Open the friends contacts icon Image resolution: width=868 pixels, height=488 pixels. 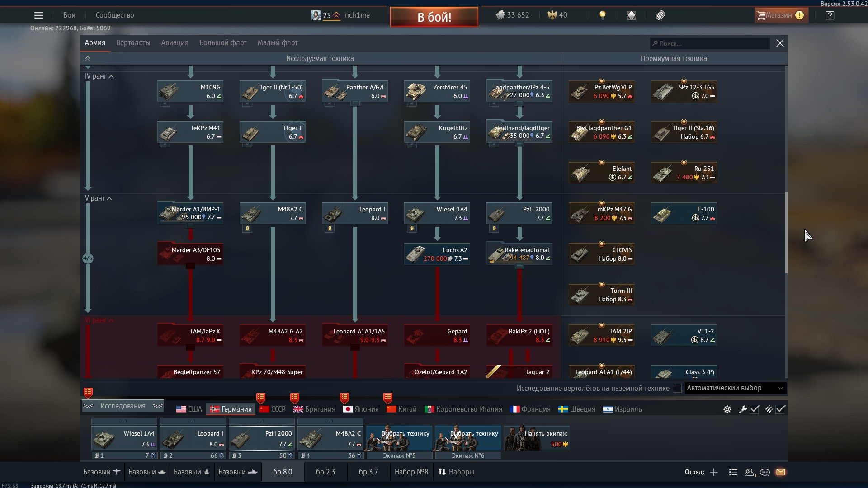pos(750,472)
